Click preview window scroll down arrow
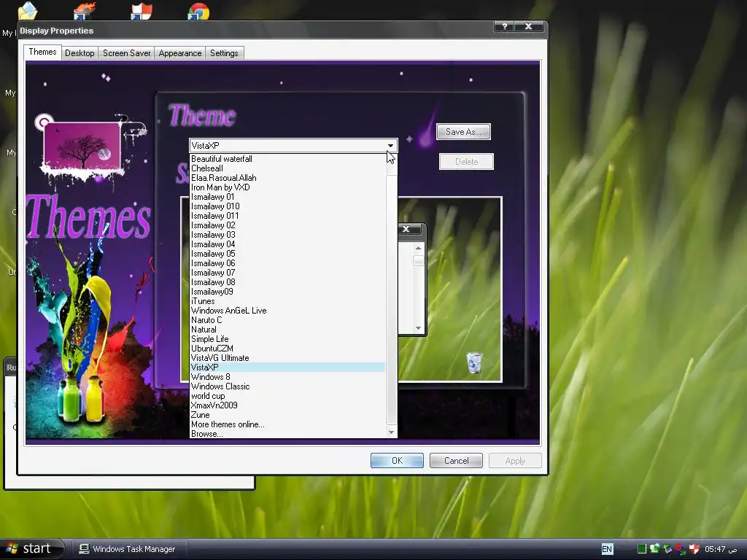747x560 pixels. point(418,328)
